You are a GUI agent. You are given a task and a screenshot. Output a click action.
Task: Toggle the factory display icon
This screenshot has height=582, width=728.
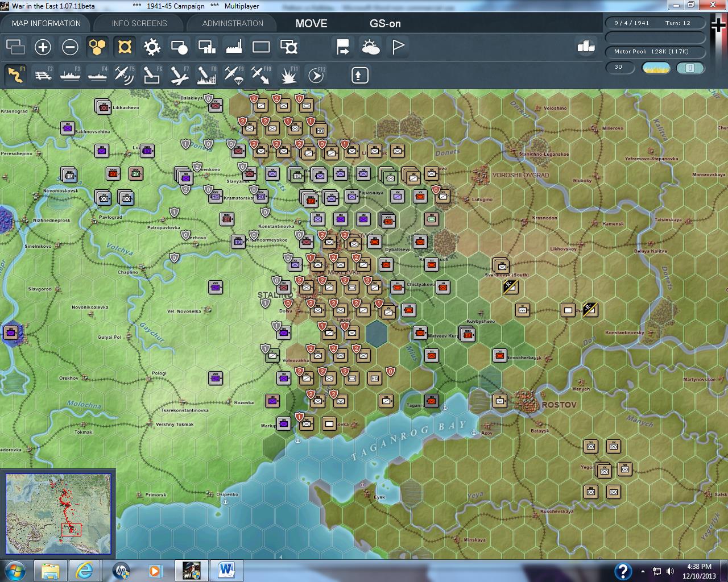[234, 47]
